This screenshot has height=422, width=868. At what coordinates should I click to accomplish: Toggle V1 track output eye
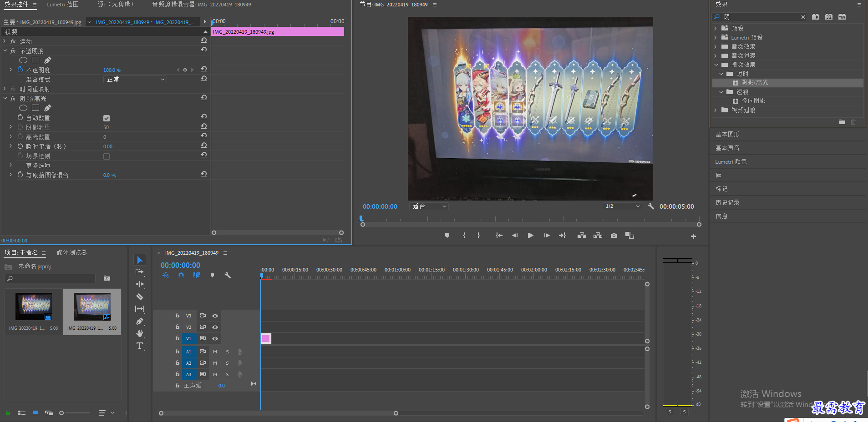[x=215, y=338]
